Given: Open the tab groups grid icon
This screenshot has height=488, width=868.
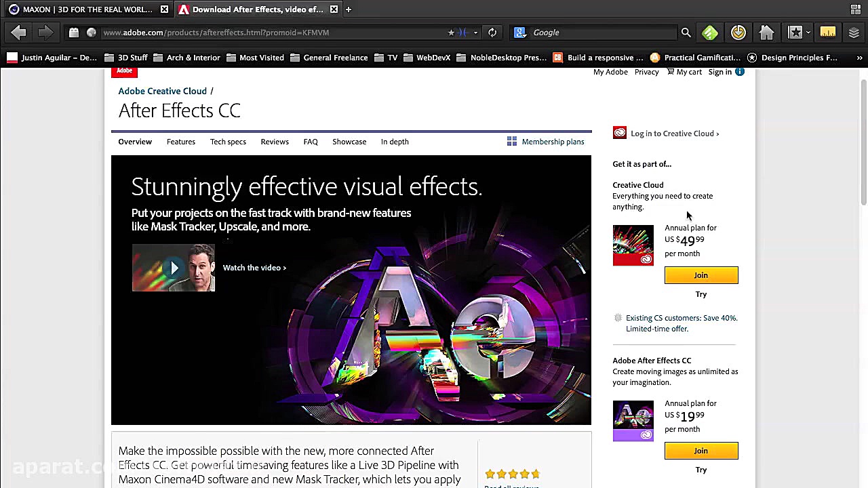Looking at the screenshot, I should tap(856, 9).
